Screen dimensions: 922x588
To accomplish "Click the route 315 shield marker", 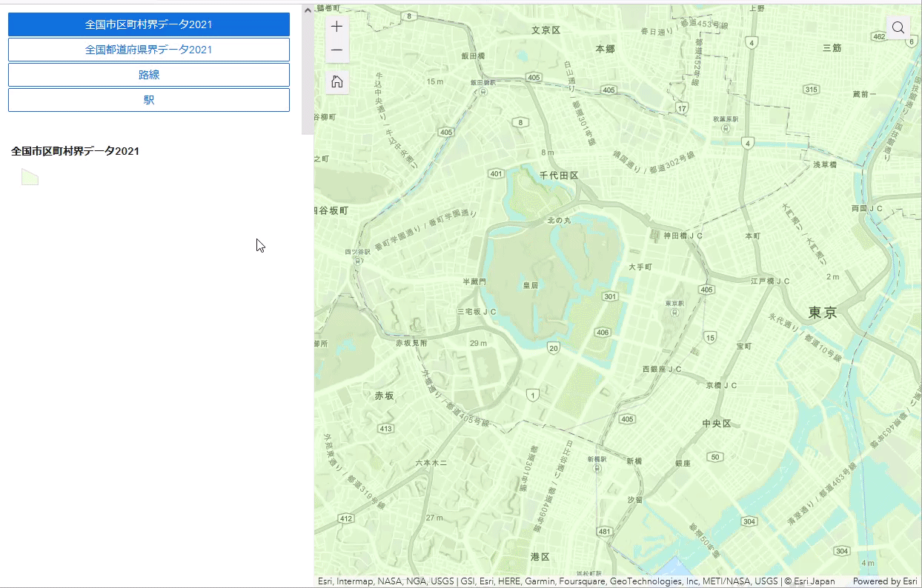I will 812,90.
